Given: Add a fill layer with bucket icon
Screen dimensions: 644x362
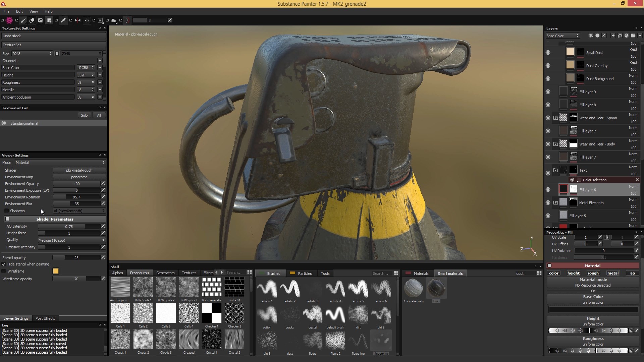Looking at the screenshot, I should (620, 36).
